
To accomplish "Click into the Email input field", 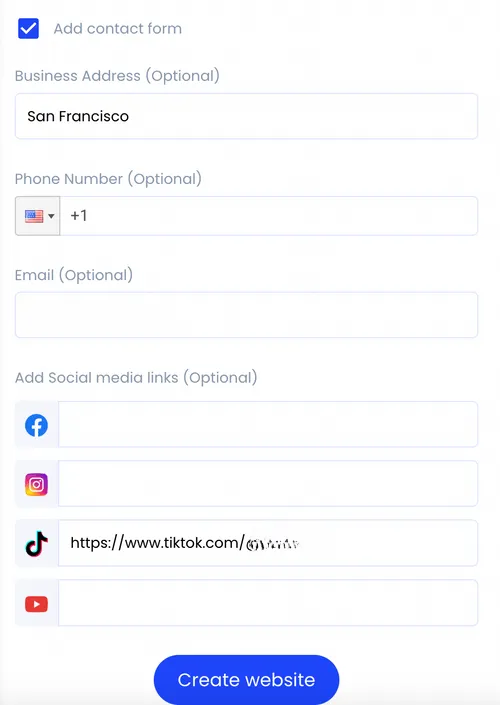I will (x=246, y=315).
